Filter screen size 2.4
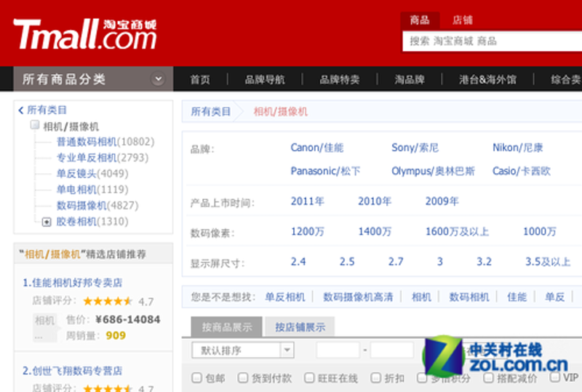The image size is (582, 392). 298,262
